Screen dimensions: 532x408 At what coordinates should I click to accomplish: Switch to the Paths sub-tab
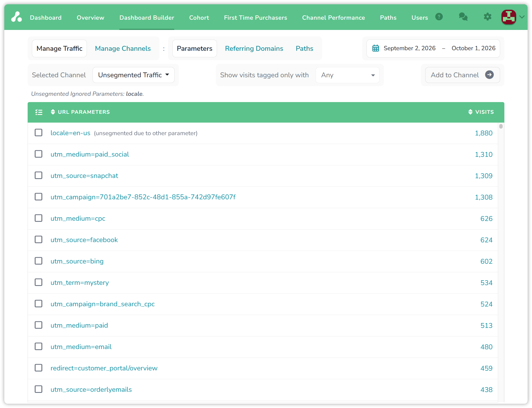pos(304,48)
